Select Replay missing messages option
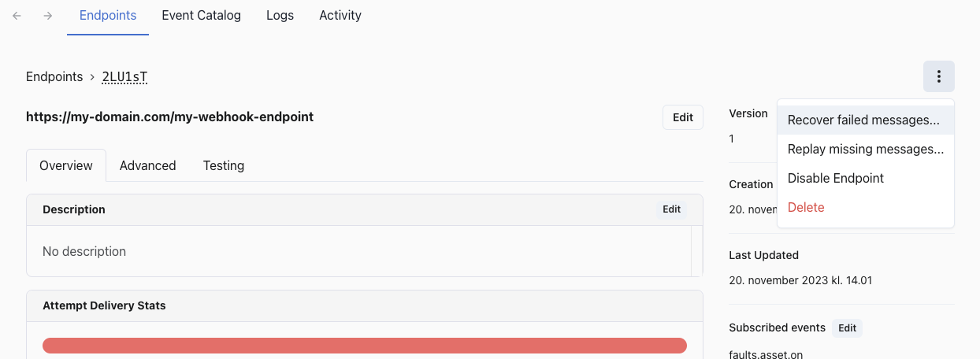The height and width of the screenshot is (359, 980). [x=865, y=150]
